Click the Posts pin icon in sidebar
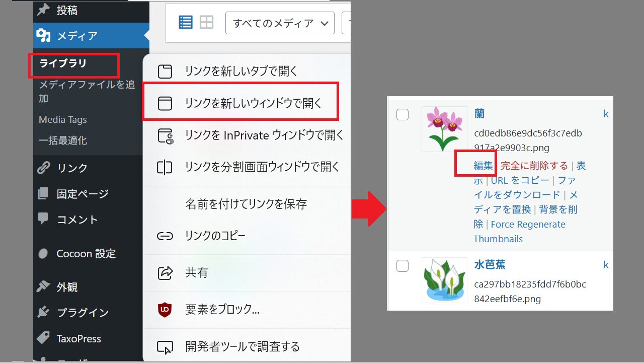644x363 pixels. (44, 10)
